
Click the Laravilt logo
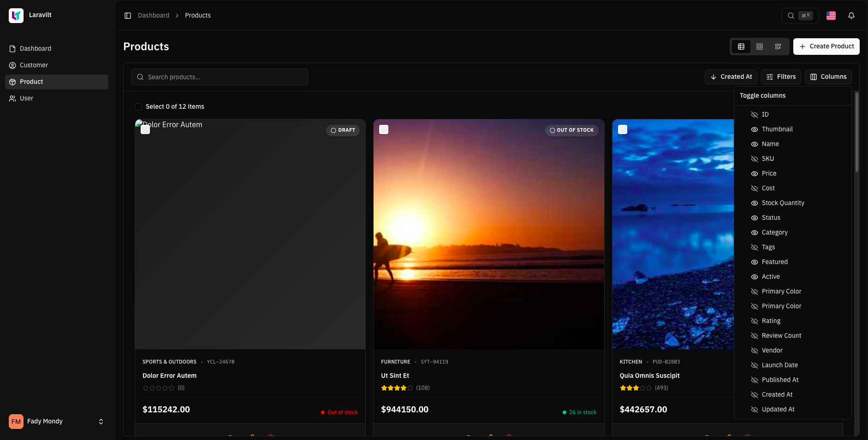pyautogui.click(x=16, y=15)
